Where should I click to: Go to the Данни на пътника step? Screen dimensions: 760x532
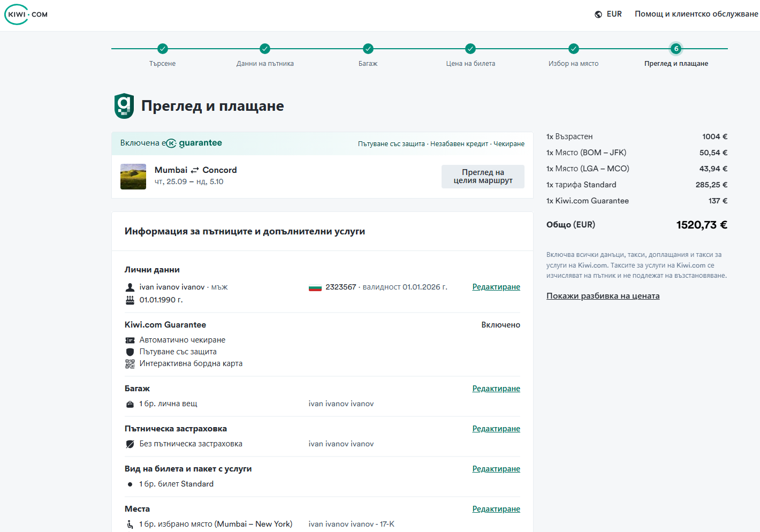[265, 64]
